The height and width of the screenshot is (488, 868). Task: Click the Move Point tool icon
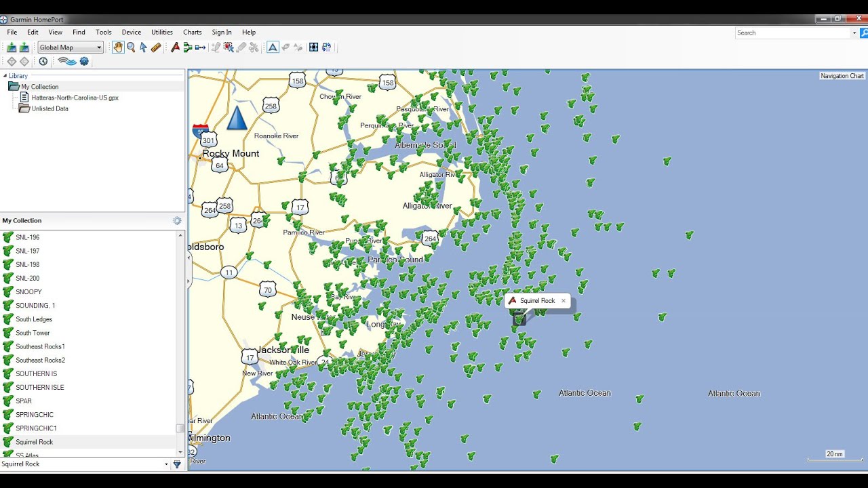(229, 47)
